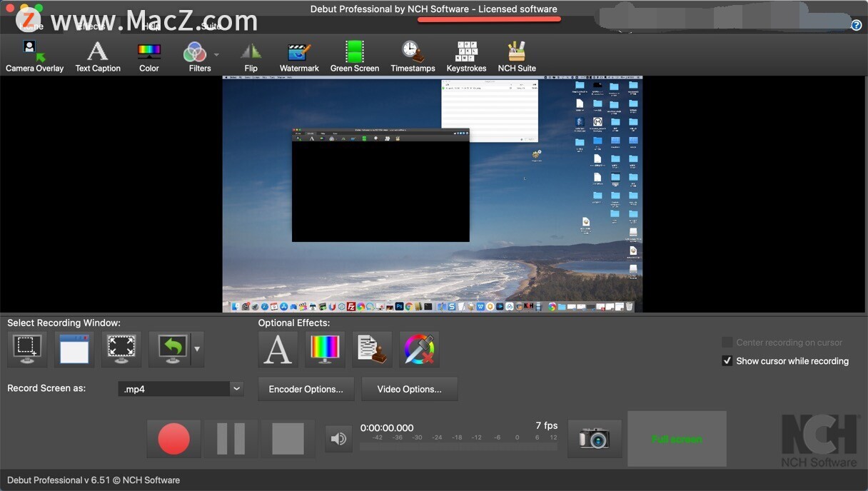
Task: Open Encoder Options
Action: point(306,389)
